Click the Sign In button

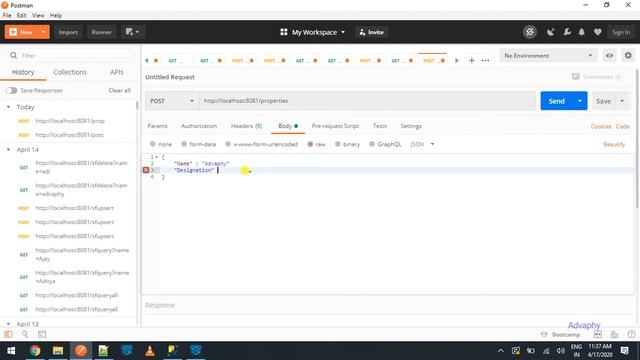(x=621, y=32)
